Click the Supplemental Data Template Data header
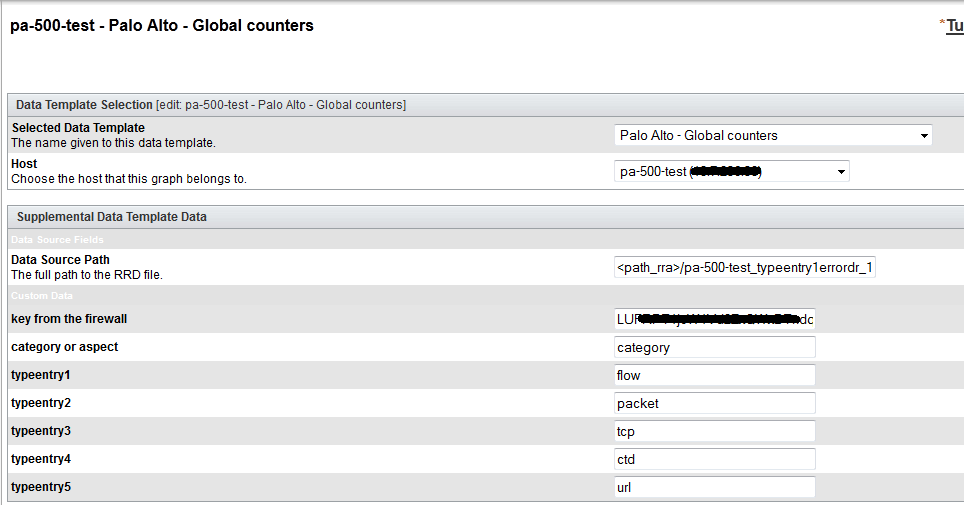 112,216
